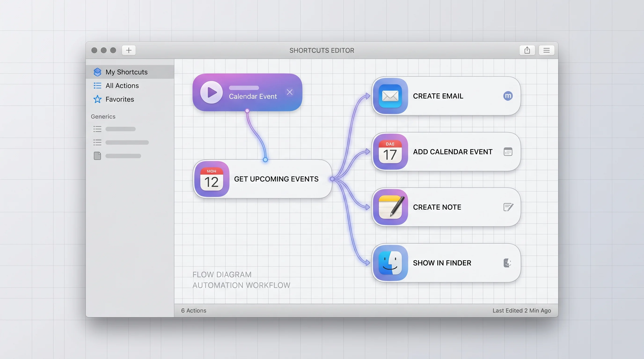
Task: Click the output connector dot on Get Upcoming Events
Action: tap(332, 179)
